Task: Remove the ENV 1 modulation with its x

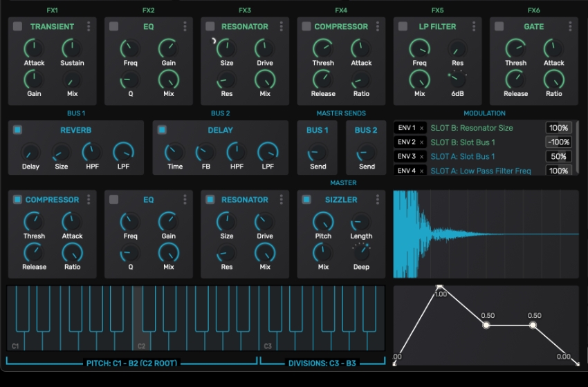Action: click(421, 128)
